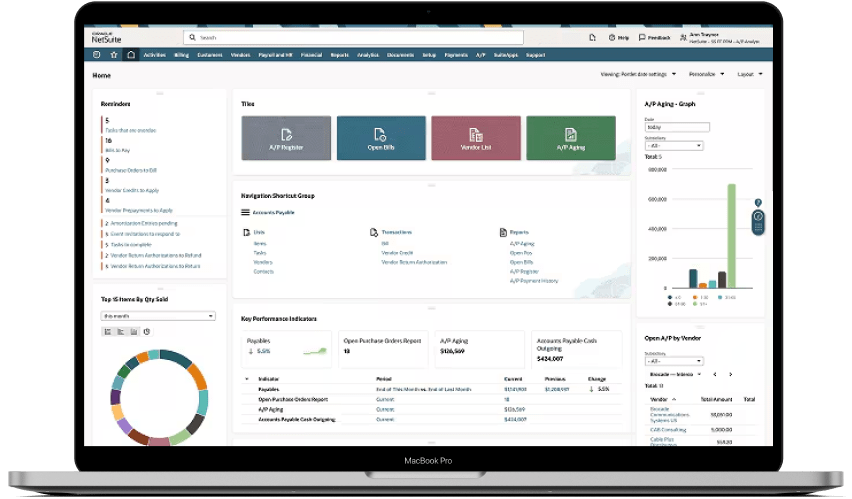The image size is (852, 499).
Task: Open the Brocade vendor range dropdown
Action: tap(675, 375)
